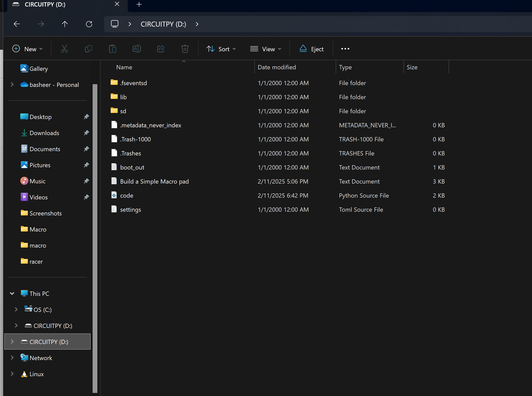Click the Copy icon in toolbar
This screenshot has width=532, height=396.
coord(89,49)
